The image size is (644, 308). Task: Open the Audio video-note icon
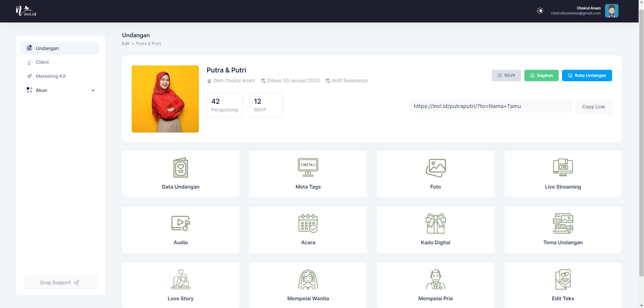tap(181, 223)
